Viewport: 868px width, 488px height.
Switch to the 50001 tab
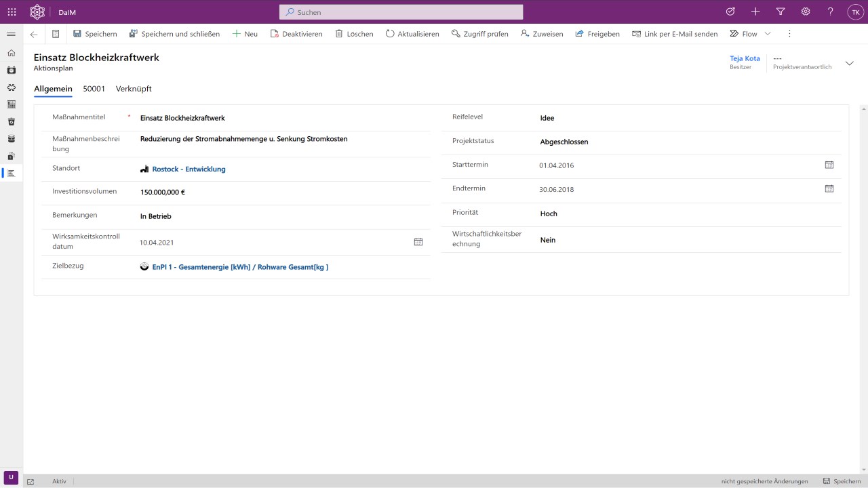coord(94,89)
